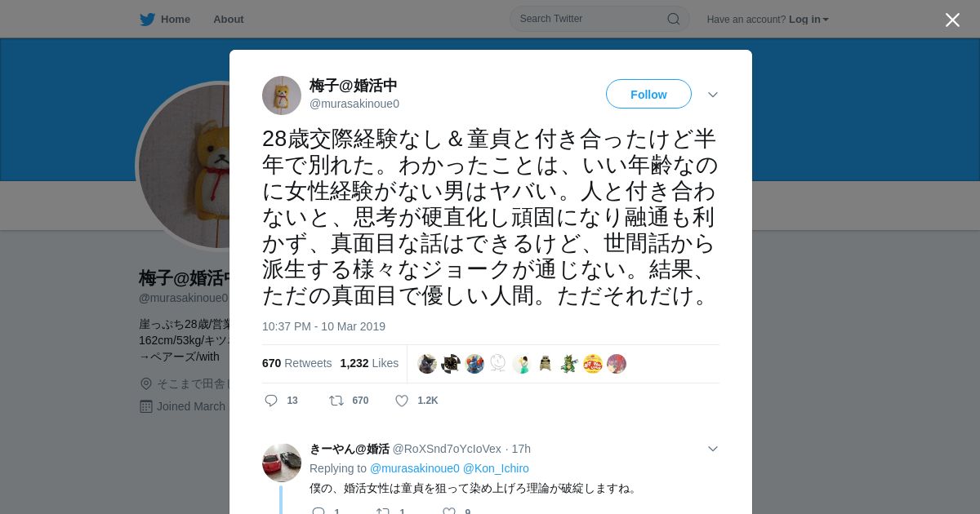
Task: Click the magnifying glass search icon
Action: (x=673, y=19)
